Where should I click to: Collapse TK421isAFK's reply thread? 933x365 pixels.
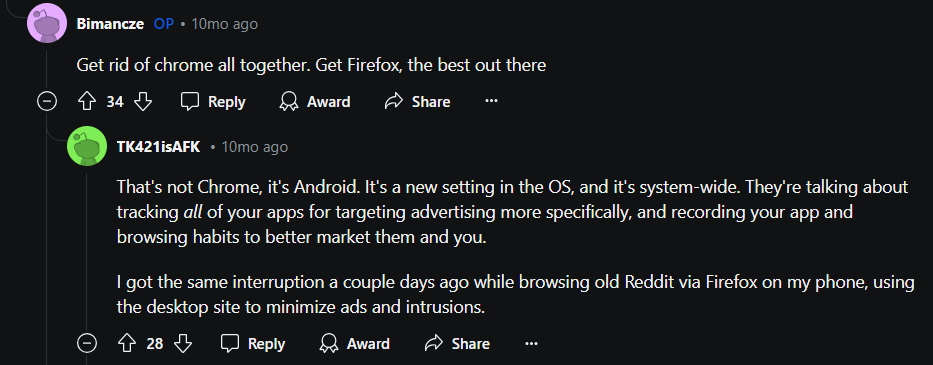(87, 344)
